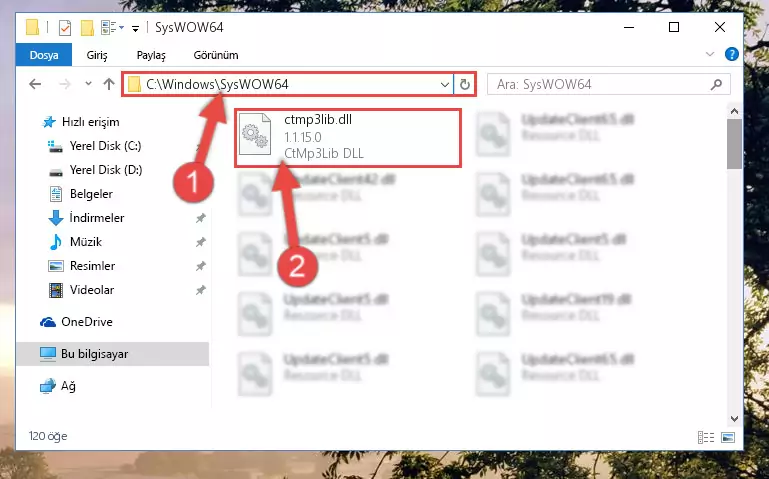Click the vertical scrollbar up arrow
This screenshot has width=769, height=479.
(x=734, y=112)
